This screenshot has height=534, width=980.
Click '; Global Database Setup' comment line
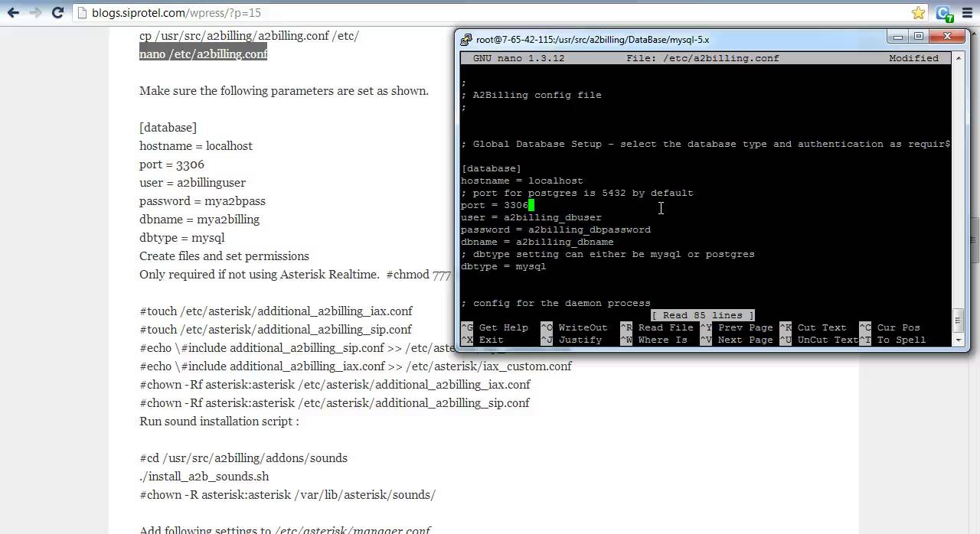click(x=706, y=144)
